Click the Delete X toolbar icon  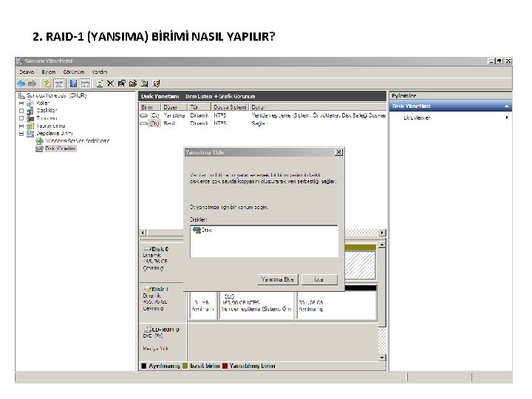click(x=110, y=83)
